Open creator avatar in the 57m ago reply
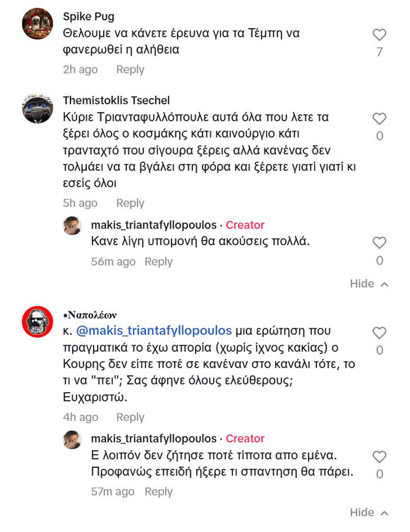 click(72, 439)
